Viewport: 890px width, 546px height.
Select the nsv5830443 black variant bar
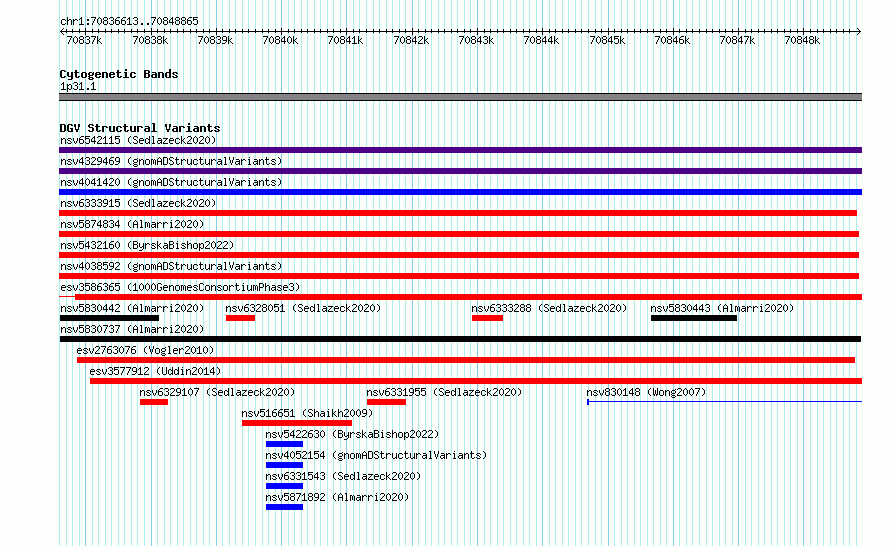click(x=694, y=318)
